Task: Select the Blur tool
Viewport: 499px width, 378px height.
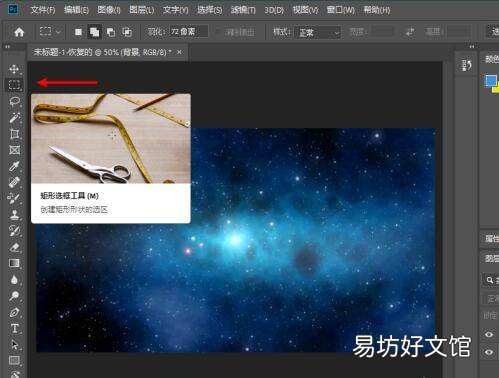Action: tap(14, 279)
